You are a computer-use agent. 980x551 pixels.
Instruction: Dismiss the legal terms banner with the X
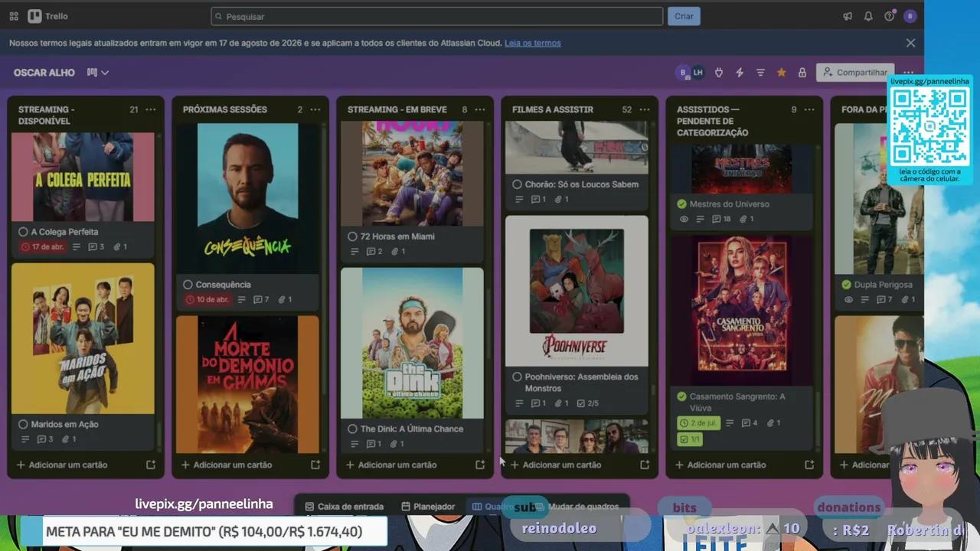coord(910,43)
